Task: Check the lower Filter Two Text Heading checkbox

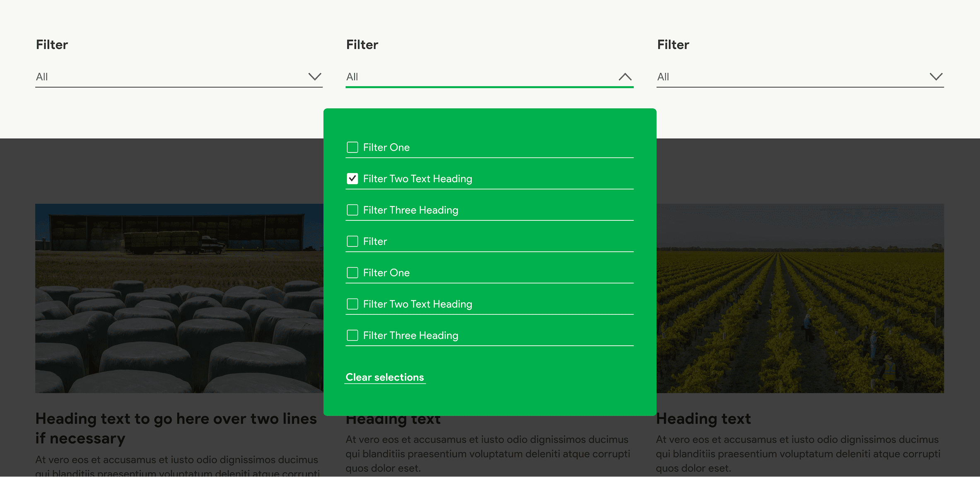Action: pos(352,304)
